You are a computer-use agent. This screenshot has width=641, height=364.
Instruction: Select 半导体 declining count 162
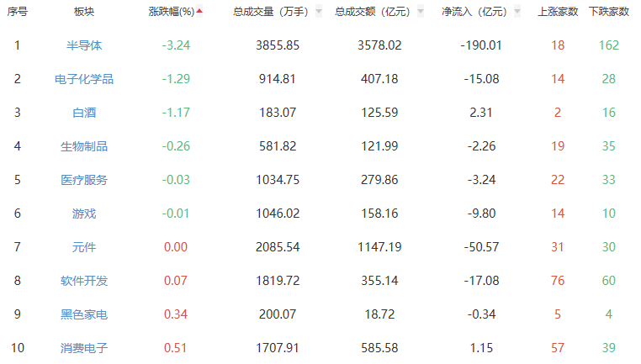609,45
